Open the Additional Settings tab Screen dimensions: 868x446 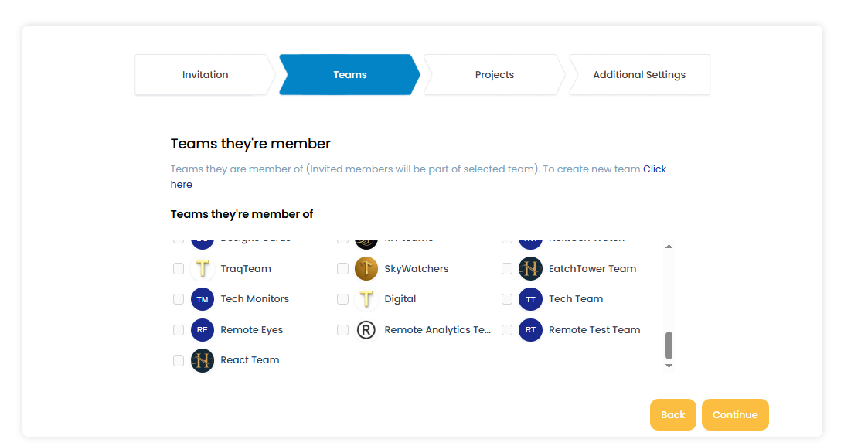tap(639, 74)
